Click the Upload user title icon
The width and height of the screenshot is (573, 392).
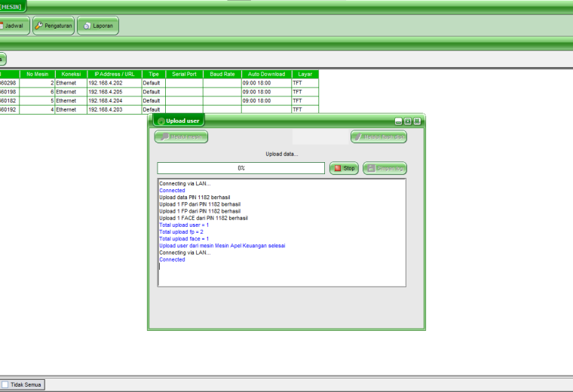[161, 121]
